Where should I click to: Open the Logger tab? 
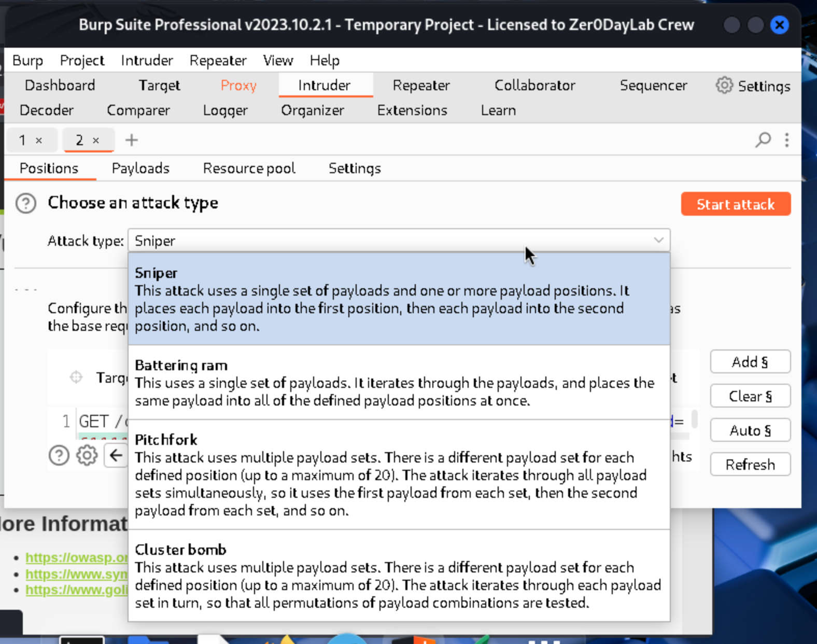coord(226,110)
